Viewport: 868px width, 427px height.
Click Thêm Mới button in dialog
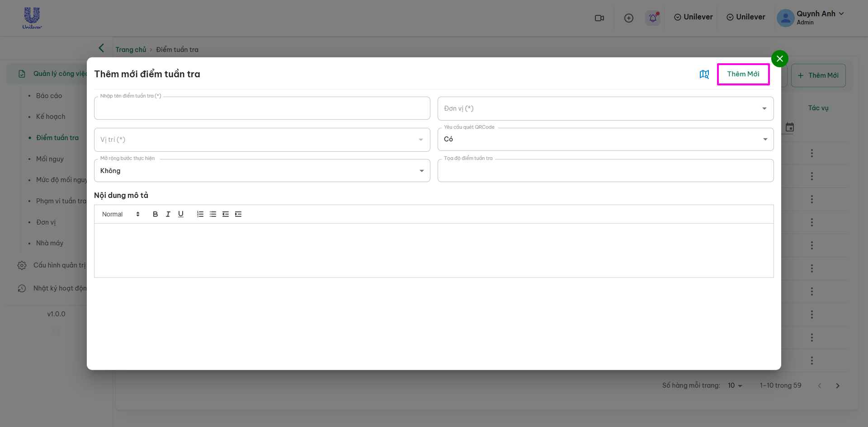pyautogui.click(x=743, y=74)
